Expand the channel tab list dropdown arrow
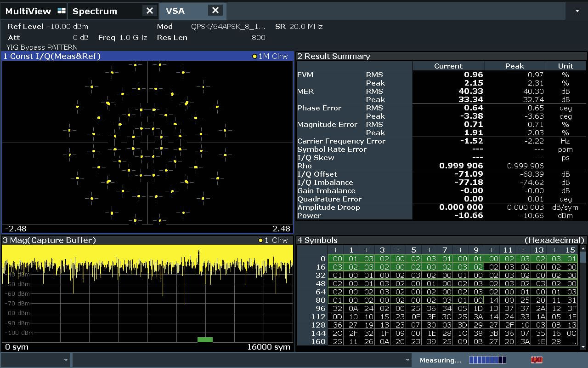 pyautogui.click(x=577, y=11)
